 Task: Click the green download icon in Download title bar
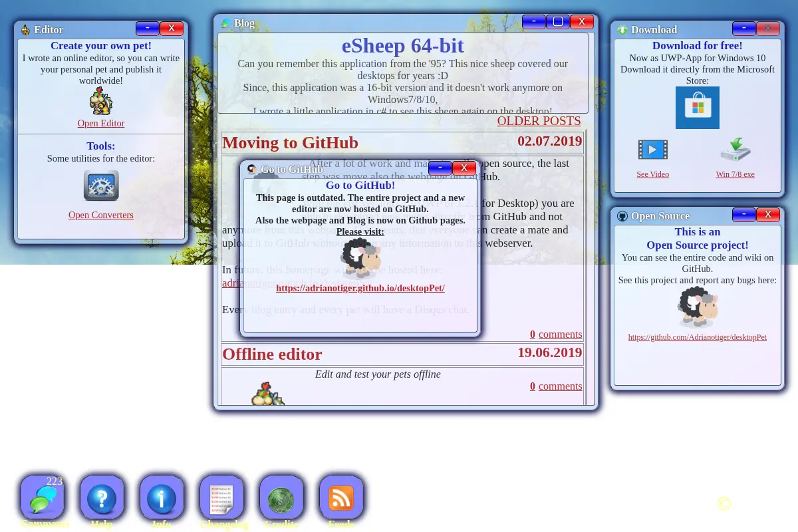click(622, 30)
